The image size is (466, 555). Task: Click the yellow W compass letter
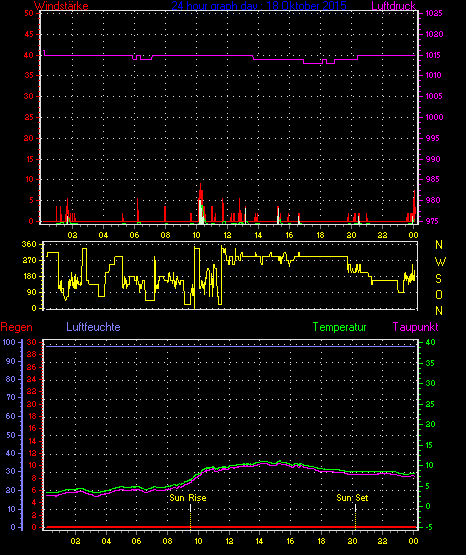[x=440, y=262]
